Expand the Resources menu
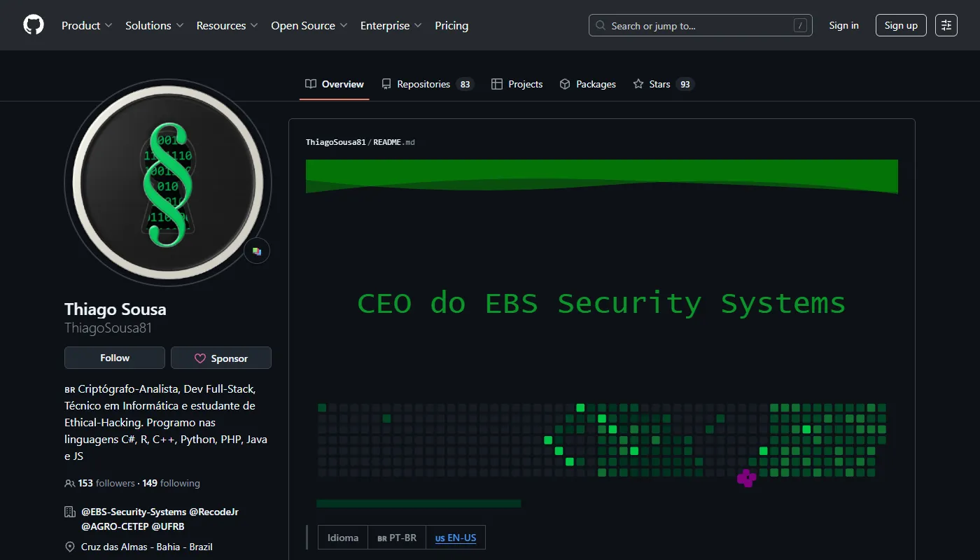 point(227,25)
